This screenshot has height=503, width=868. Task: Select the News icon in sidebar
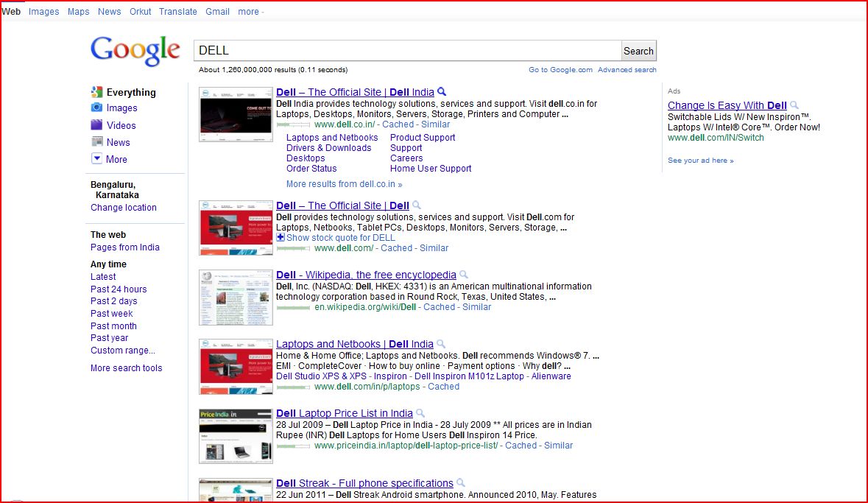97,142
